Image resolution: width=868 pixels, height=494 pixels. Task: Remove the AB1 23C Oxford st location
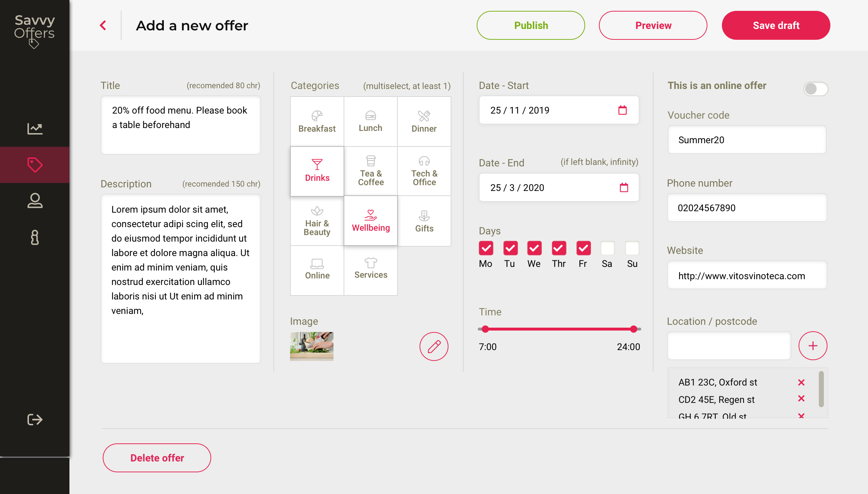(x=801, y=382)
